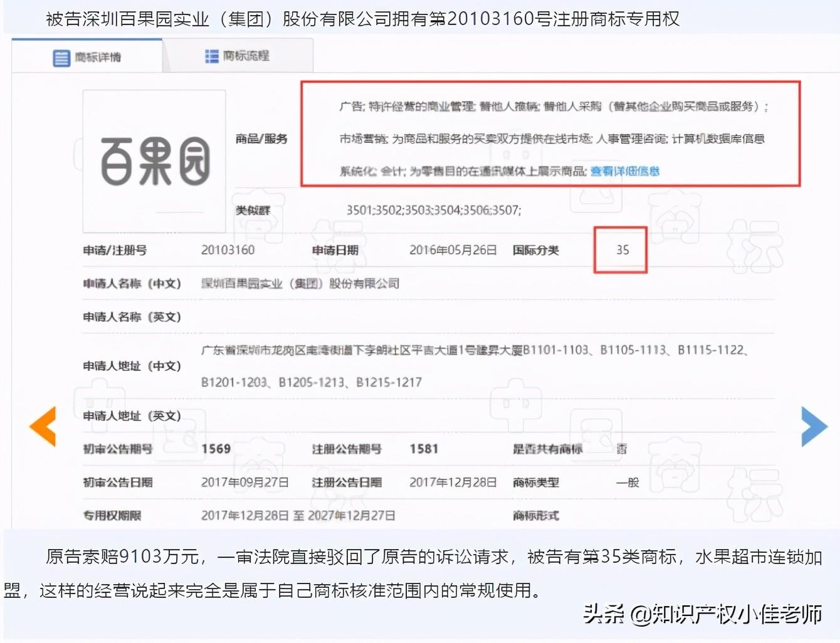Click the 商标形式 label

tap(535, 515)
